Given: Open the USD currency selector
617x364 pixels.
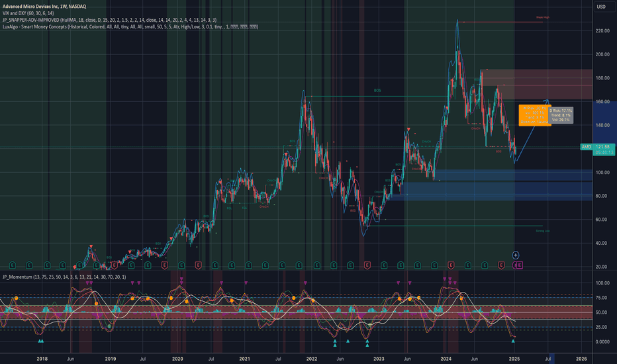Looking at the screenshot, I should [x=601, y=7].
